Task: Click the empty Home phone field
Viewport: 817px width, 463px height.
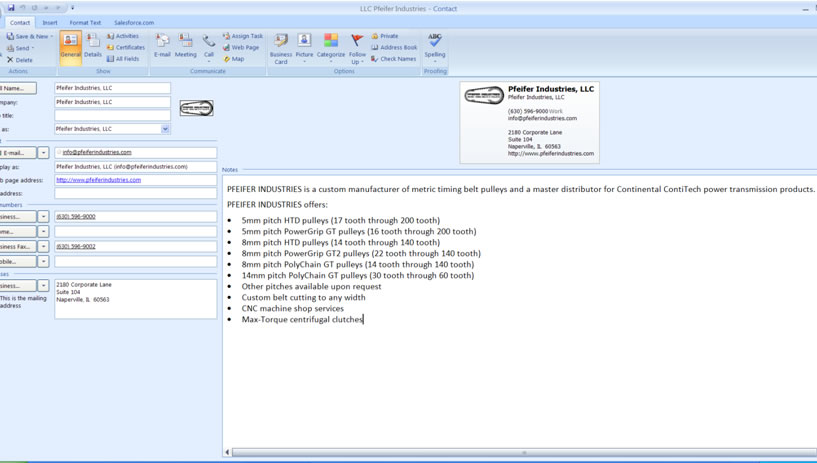Action: click(135, 232)
